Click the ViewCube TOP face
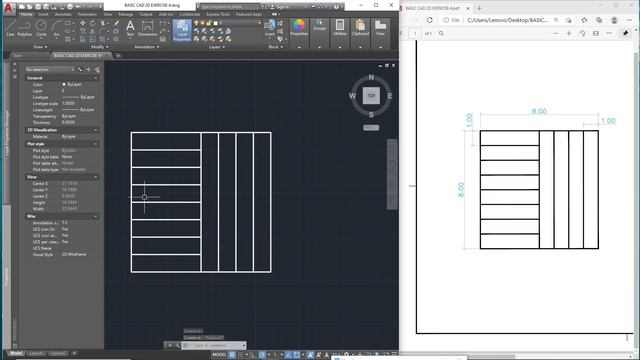Screen dimensions: 640x360 point(371,96)
